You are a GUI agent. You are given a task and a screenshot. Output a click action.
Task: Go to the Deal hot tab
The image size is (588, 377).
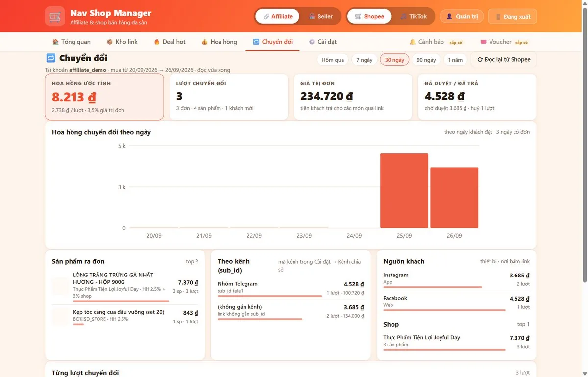click(170, 42)
